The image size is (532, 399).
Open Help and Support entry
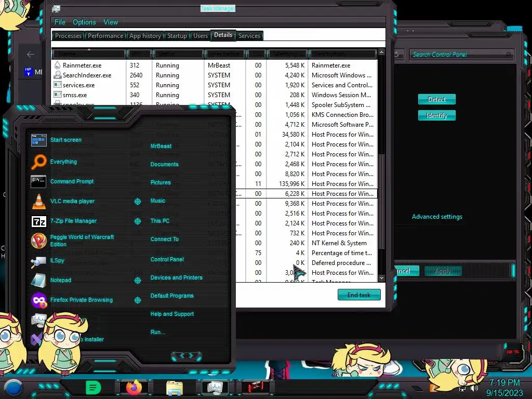[172, 314]
